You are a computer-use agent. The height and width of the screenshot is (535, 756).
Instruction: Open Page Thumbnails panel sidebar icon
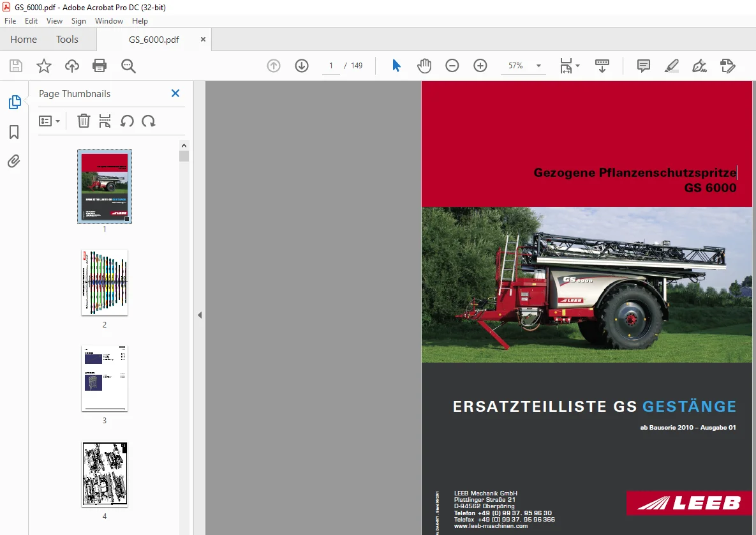coord(15,102)
